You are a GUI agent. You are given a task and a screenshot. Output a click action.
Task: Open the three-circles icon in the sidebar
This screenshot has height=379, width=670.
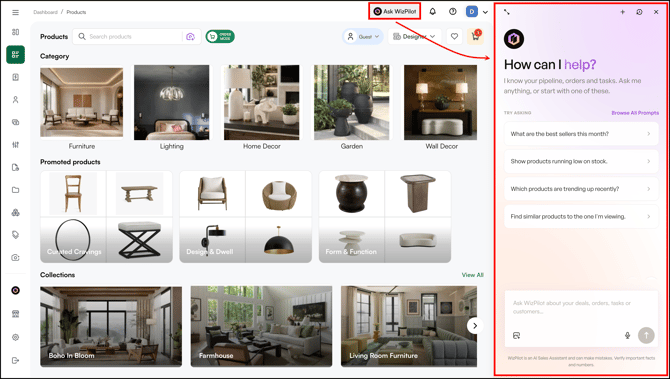click(15, 212)
